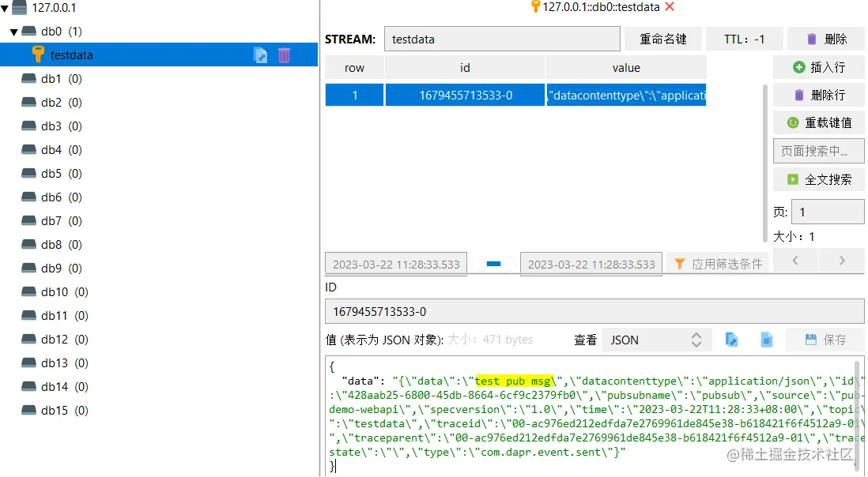Sort by the row column header
This screenshot has height=477, width=868.
354,67
